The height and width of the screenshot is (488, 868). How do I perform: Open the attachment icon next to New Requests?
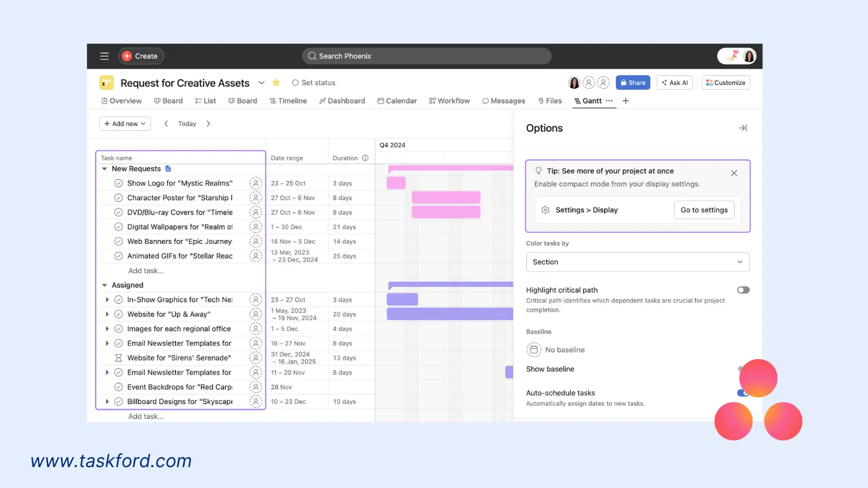tap(167, 168)
